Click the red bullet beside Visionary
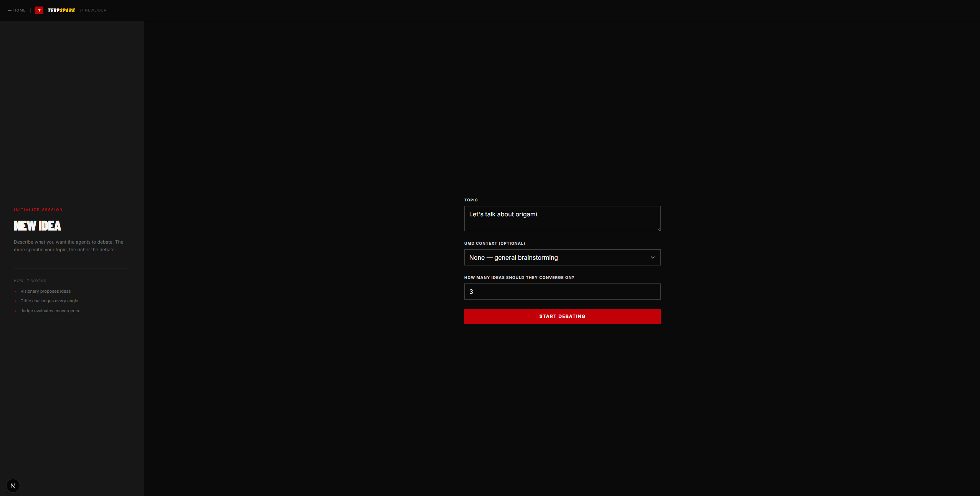 pos(16,292)
